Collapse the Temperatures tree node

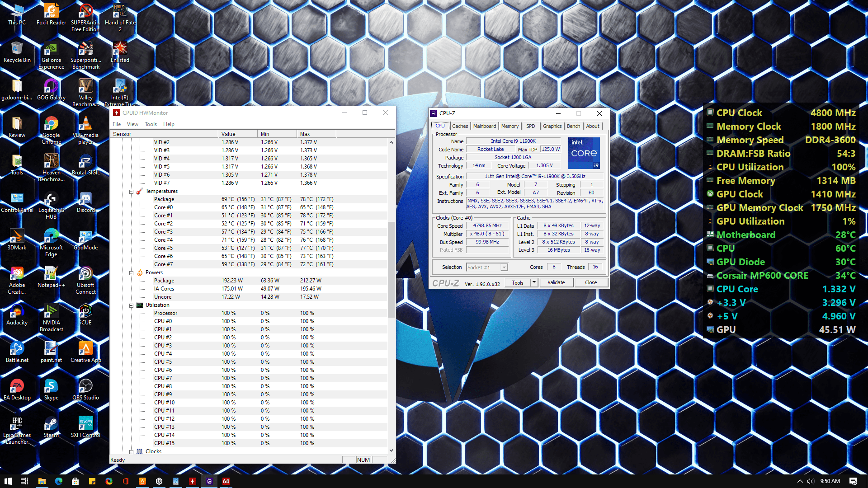pyautogui.click(x=132, y=192)
